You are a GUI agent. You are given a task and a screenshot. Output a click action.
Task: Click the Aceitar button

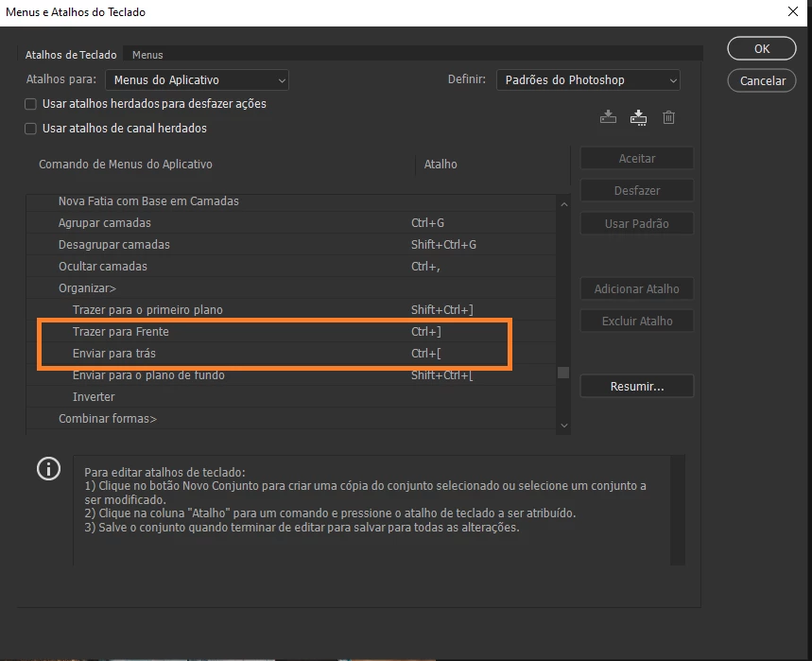point(636,159)
